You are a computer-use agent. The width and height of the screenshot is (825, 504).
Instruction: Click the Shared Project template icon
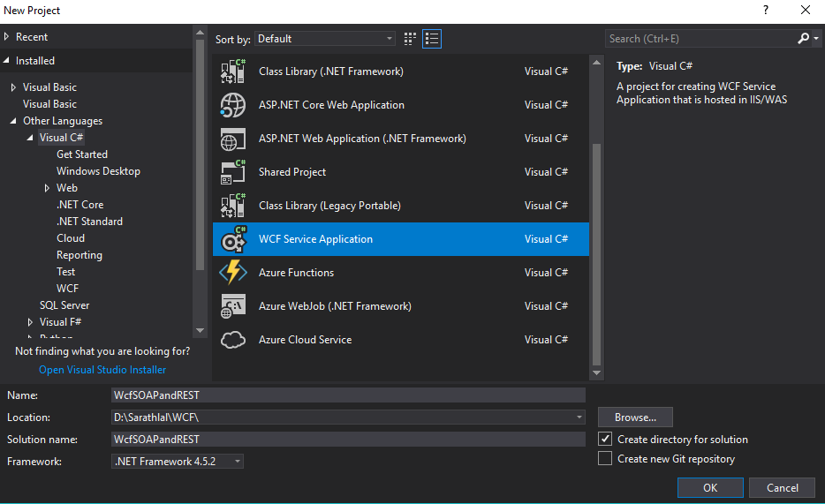point(232,172)
